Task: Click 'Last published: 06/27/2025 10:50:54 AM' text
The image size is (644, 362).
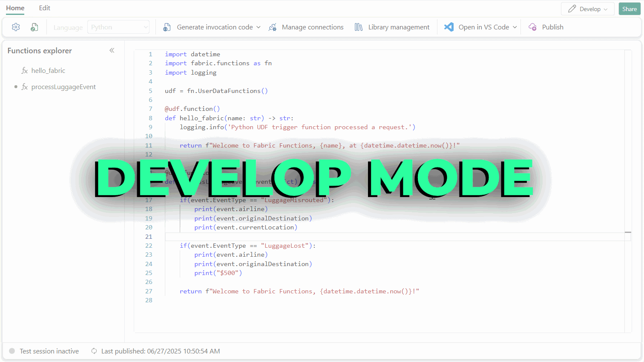Action: (161, 351)
